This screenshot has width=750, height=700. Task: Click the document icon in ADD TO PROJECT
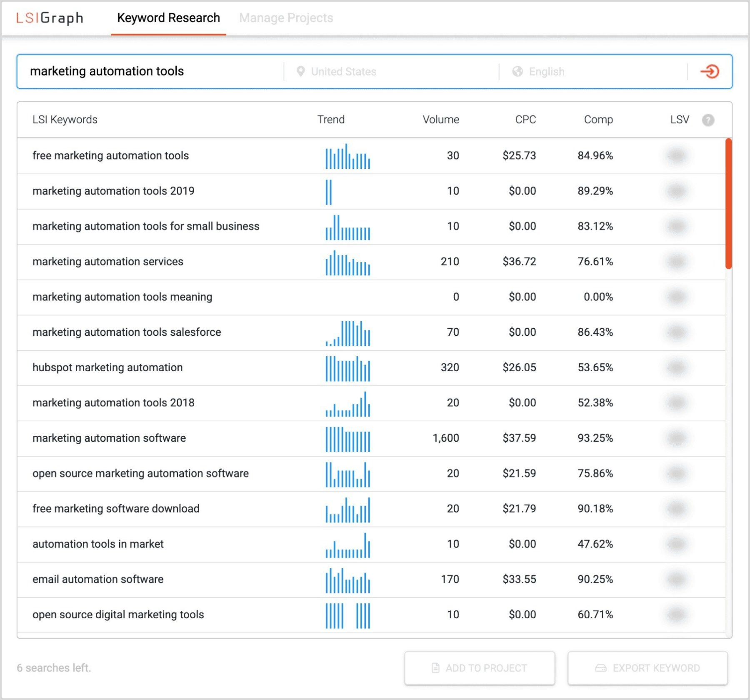[x=435, y=667]
